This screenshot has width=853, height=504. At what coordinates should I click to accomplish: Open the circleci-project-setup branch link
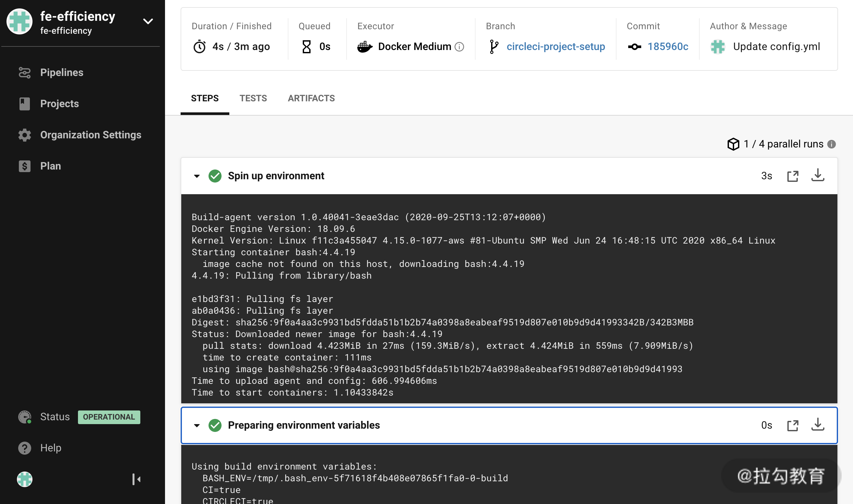click(555, 46)
